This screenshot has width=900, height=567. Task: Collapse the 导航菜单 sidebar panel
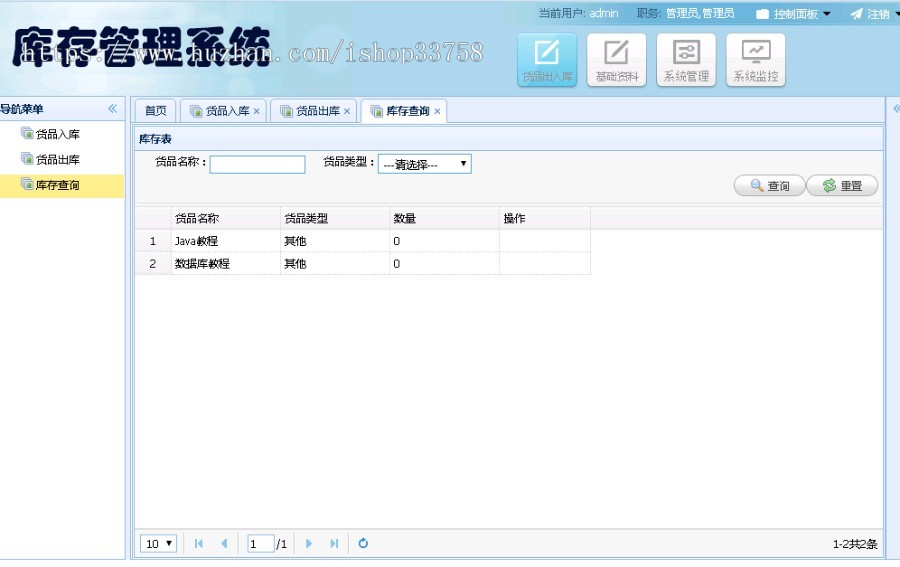[112, 108]
